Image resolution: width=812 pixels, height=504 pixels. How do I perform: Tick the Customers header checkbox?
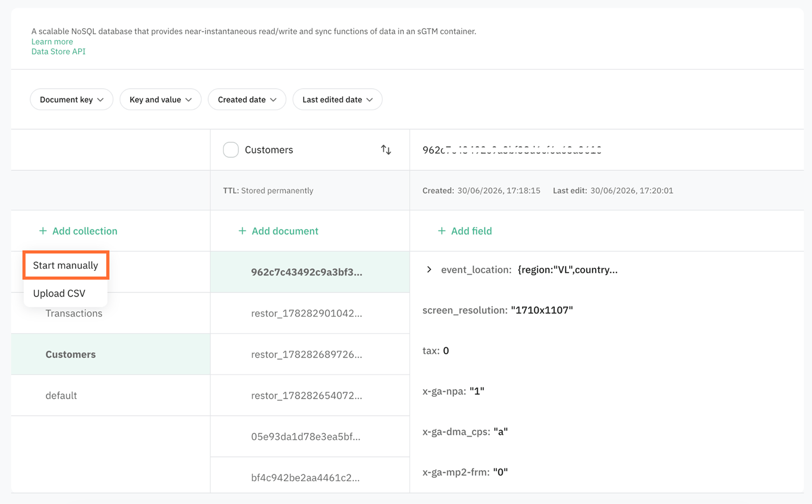pyautogui.click(x=231, y=150)
